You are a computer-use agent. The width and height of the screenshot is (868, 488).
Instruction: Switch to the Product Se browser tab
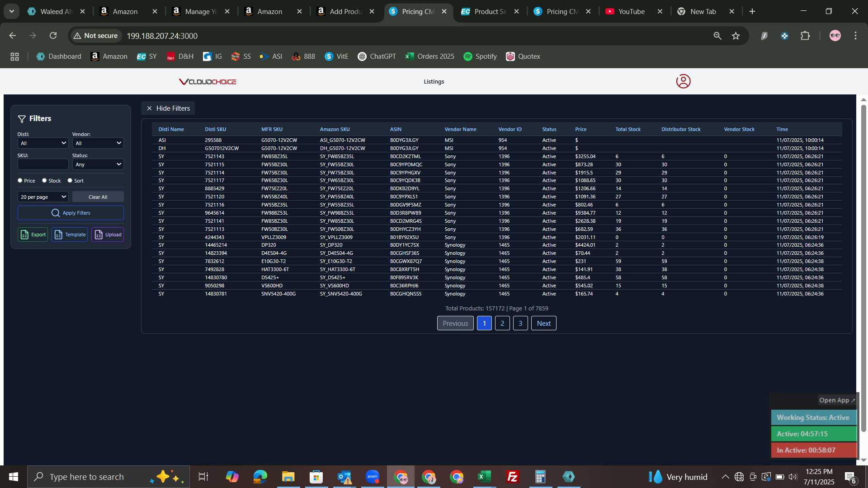[x=490, y=12]
